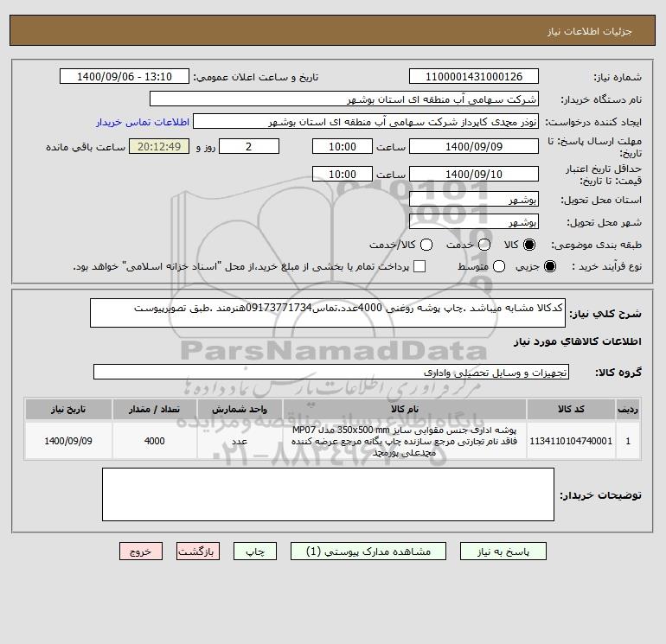Click the بازگشت back button
The height and width of the screenshot is (644, 666).
point(198,551)
